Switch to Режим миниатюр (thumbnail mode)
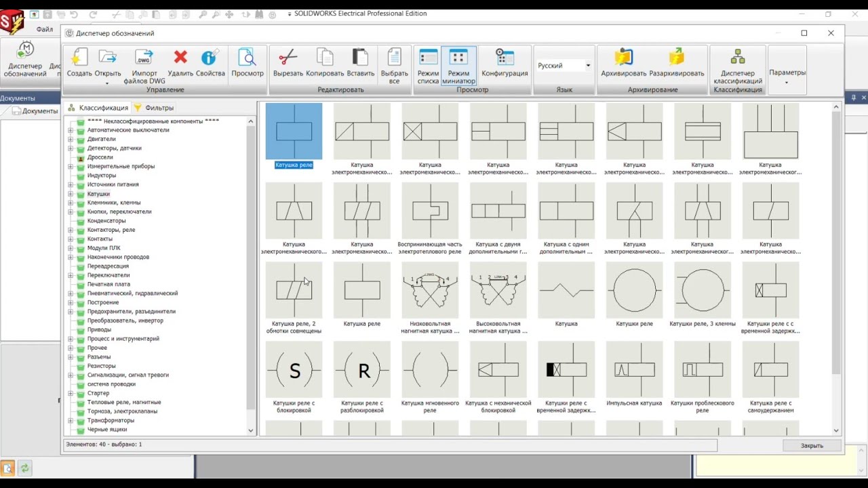The width and height of the screenshot is (868, 488). (458, 66)
